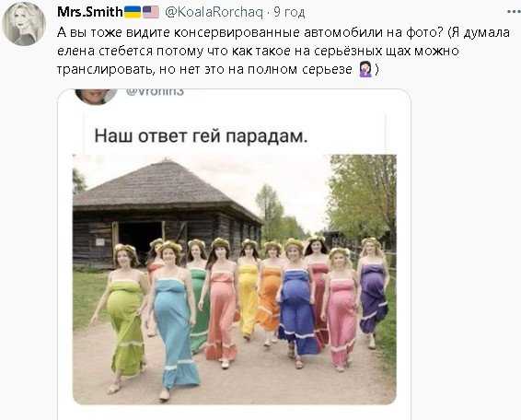Open the embedded photo of women walking
This screenshot has height=420, width=521.
coord(234,279)
